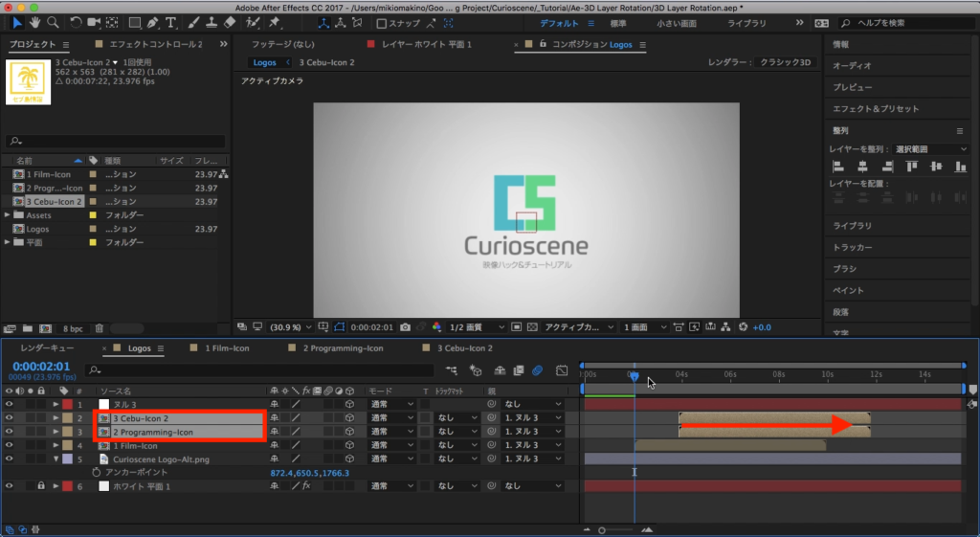Screen dimensions: 980x537
Task: Click the snapshot camera icon in viewer
Action: coord(406,326)
